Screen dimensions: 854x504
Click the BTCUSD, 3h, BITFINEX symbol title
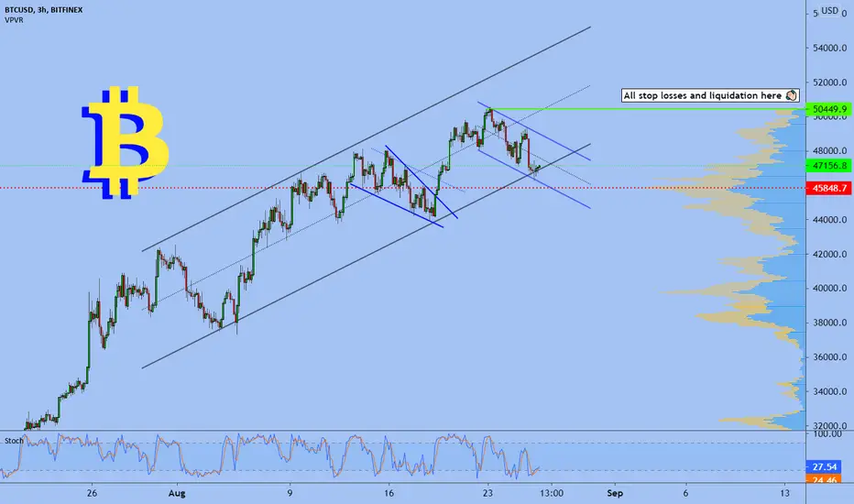44,10
